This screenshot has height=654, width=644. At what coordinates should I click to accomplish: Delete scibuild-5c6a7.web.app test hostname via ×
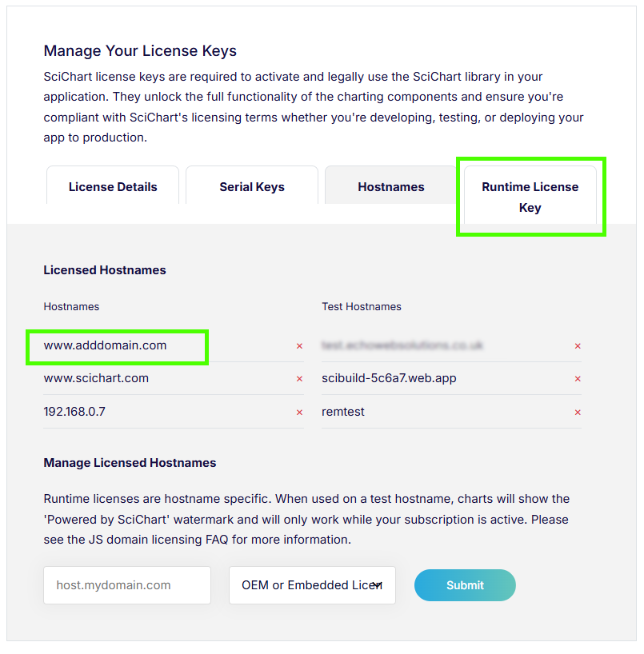point(578,378)
